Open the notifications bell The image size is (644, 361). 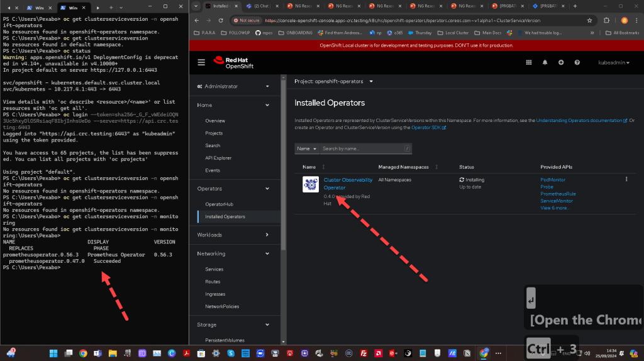[545, 62]
